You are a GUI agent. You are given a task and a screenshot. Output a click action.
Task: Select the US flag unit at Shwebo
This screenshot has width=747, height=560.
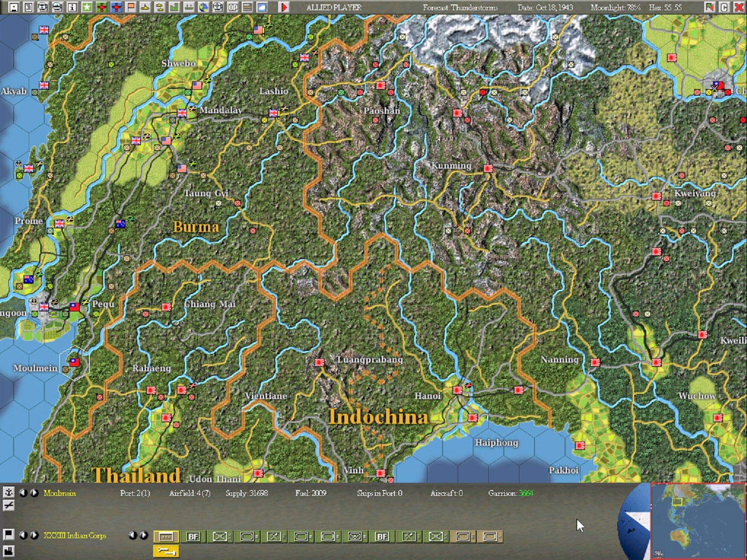[197, 85]
